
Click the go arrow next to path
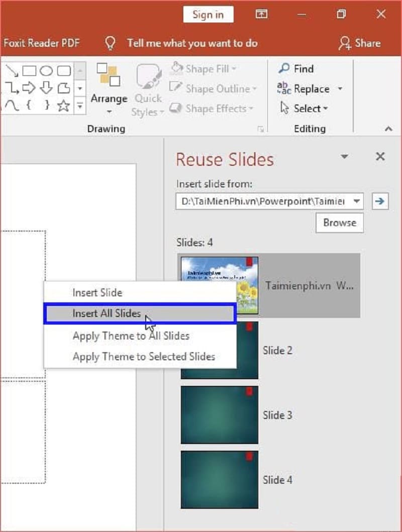pyautogui.click(x=380, y=201)
